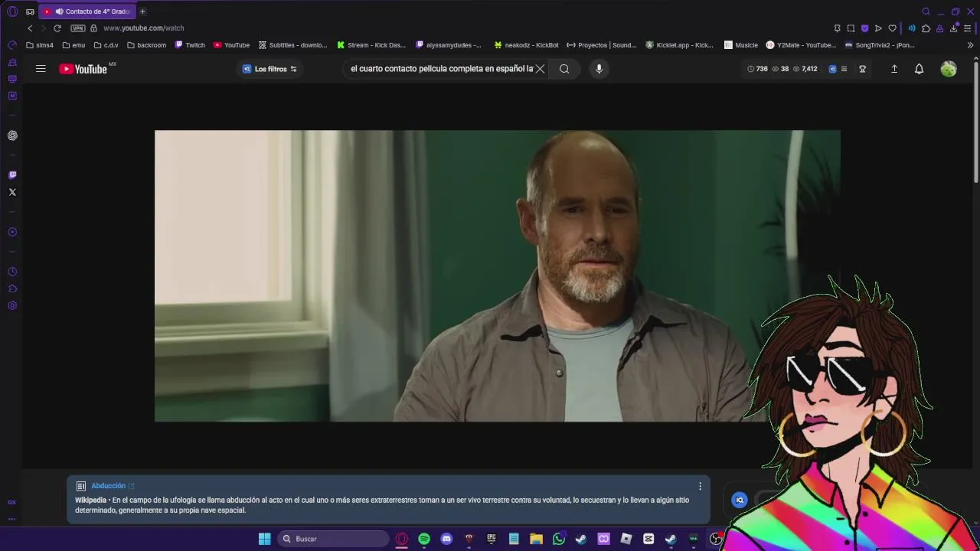
Task: Toggle the VPN badge in address bar
Action: [x=77, y=28]
